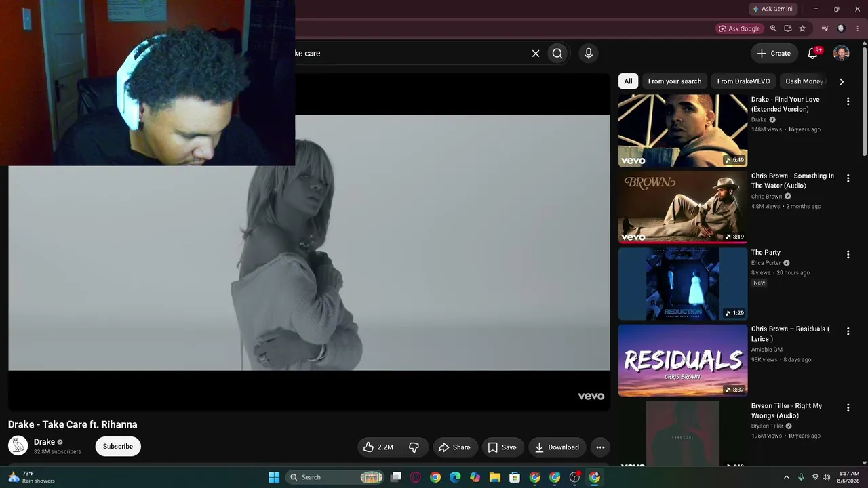This screenshot has width=868, height=488.
Task: Open options for Something In The Water video
Action: pyautogui.click(x=848, y=178)
